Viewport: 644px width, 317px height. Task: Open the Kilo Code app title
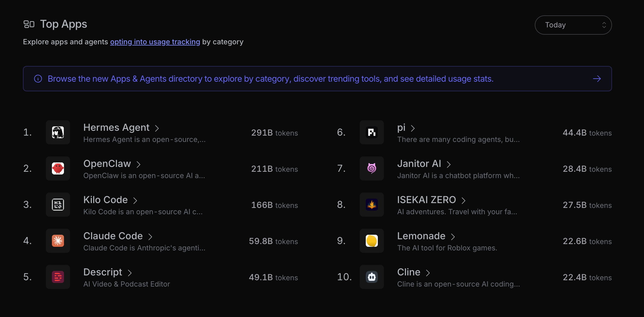pyautogui.click(x=106, y=200)
